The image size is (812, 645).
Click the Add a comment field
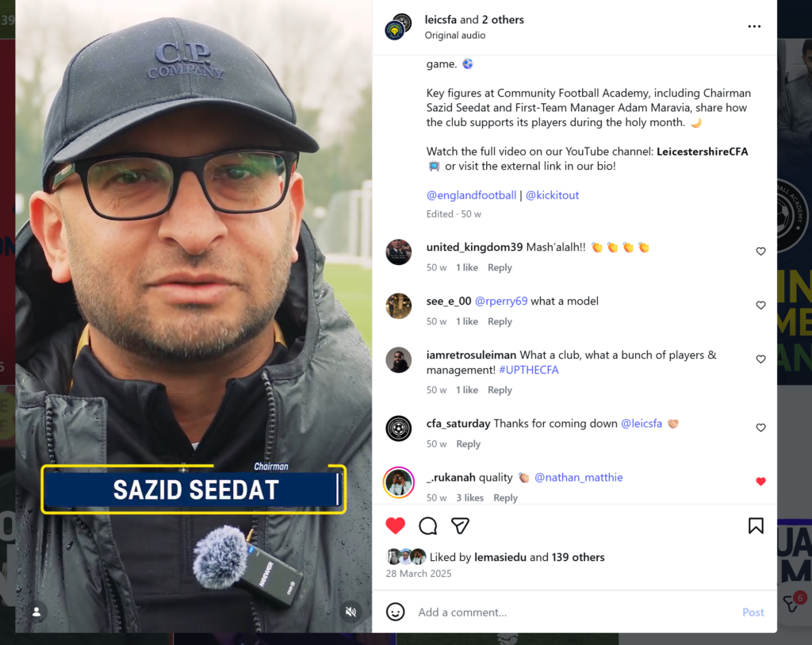coord(575,612)
